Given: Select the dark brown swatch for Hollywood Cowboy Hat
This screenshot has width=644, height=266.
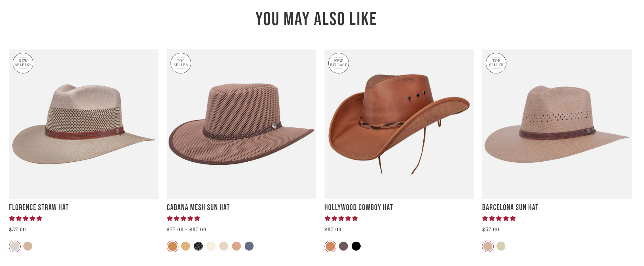Looking at the screenshot, I should click(x=343, y=246).
